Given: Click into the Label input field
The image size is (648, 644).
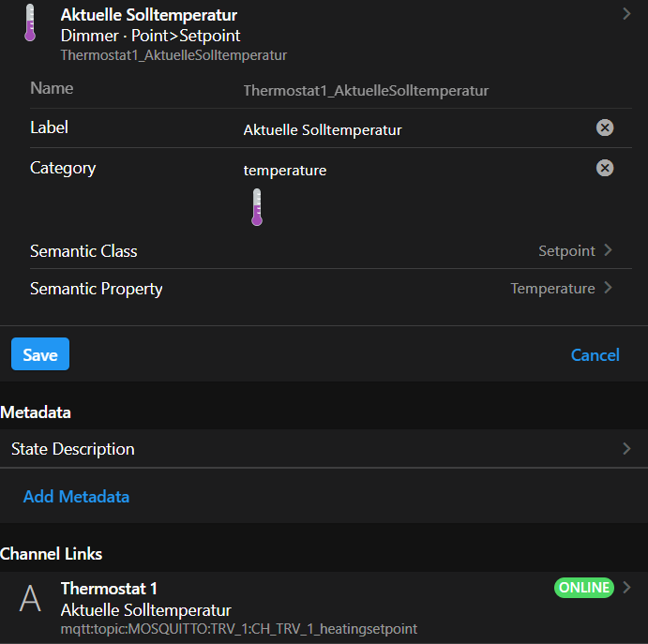Looking at the screenshot, I should click(x=413, y=129).
